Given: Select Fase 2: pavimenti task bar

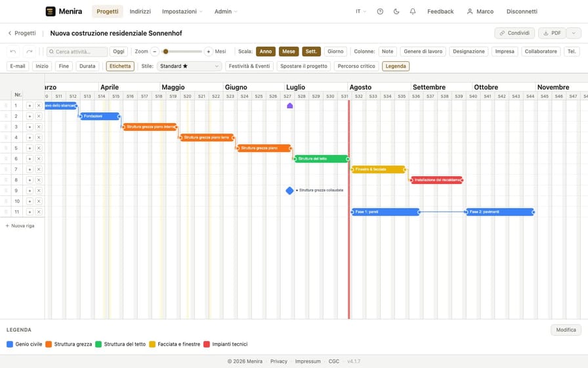Looking at the screenshot, I should pos(500,212).
